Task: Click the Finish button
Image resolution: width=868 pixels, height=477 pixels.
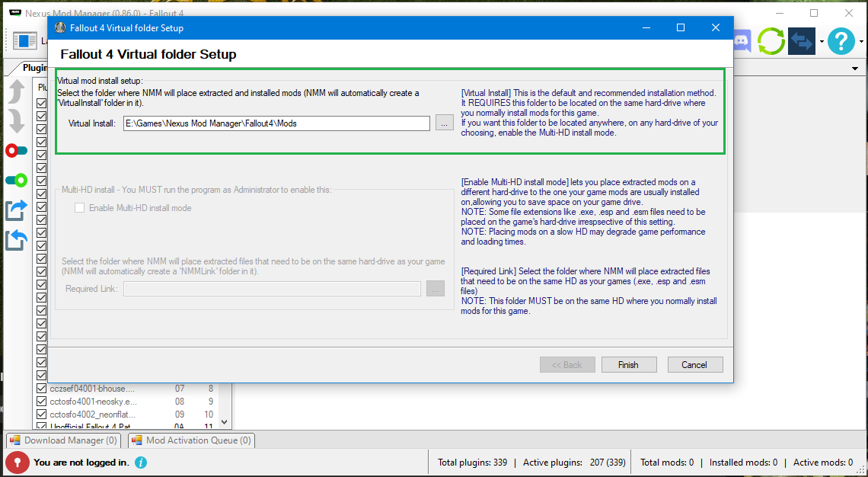Action: click(x=628, y=365)
